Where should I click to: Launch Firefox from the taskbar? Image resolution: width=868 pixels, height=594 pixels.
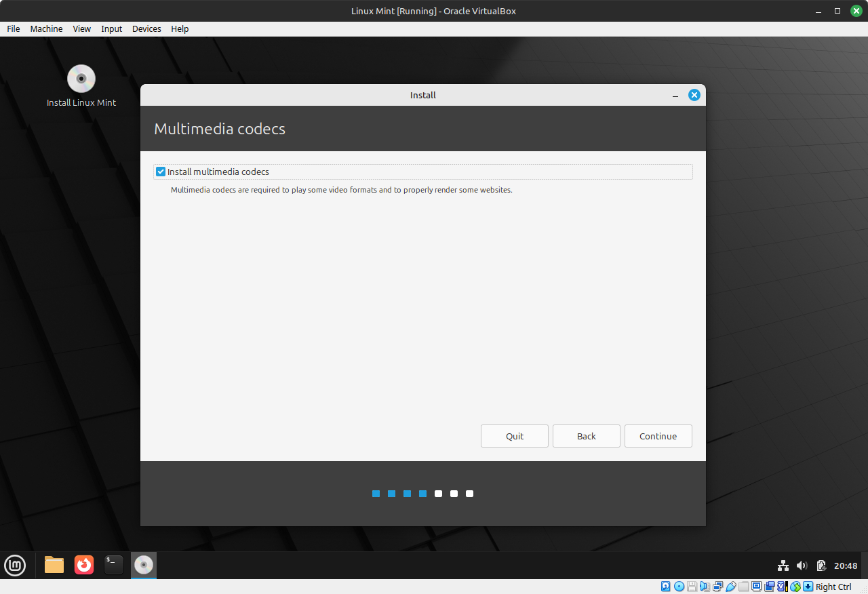point(84,565)
